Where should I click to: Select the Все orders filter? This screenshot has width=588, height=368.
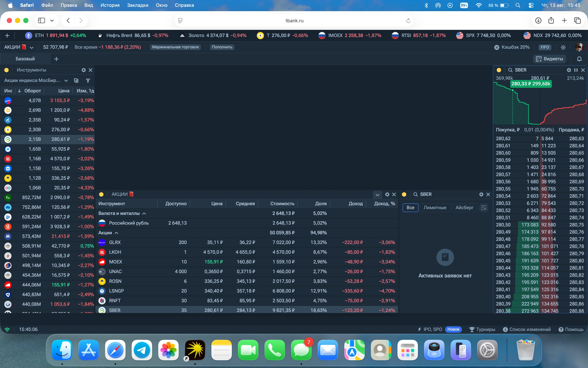(x=410, y=208)
